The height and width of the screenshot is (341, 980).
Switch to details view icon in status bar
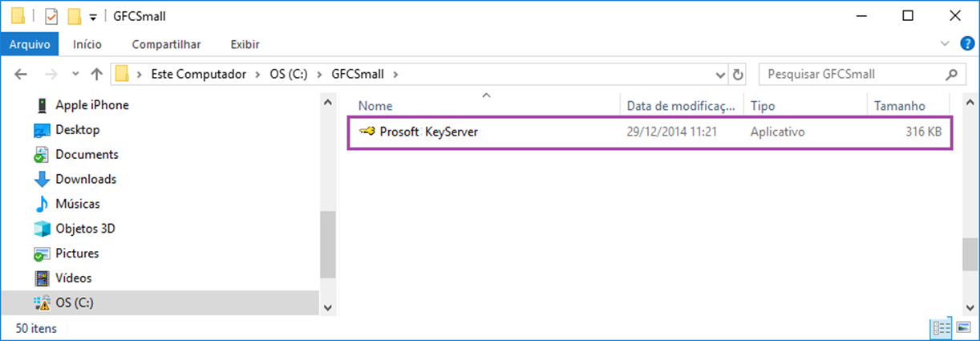click(940, 328)
